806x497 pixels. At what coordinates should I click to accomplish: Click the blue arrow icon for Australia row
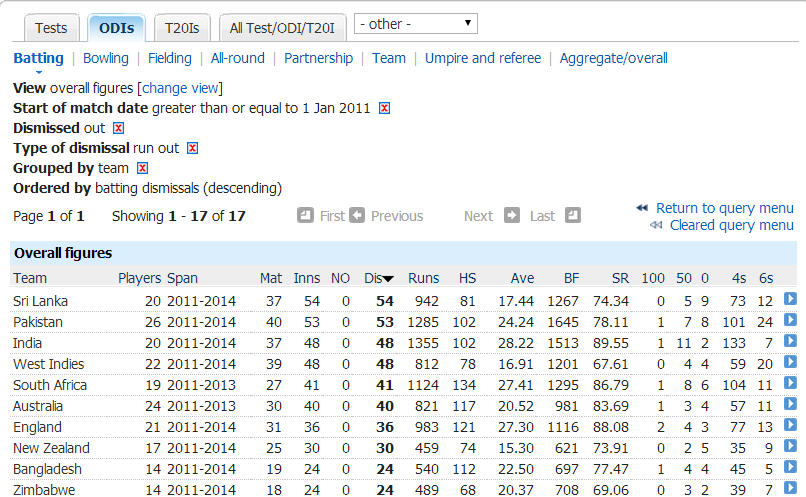click(790, 405)
